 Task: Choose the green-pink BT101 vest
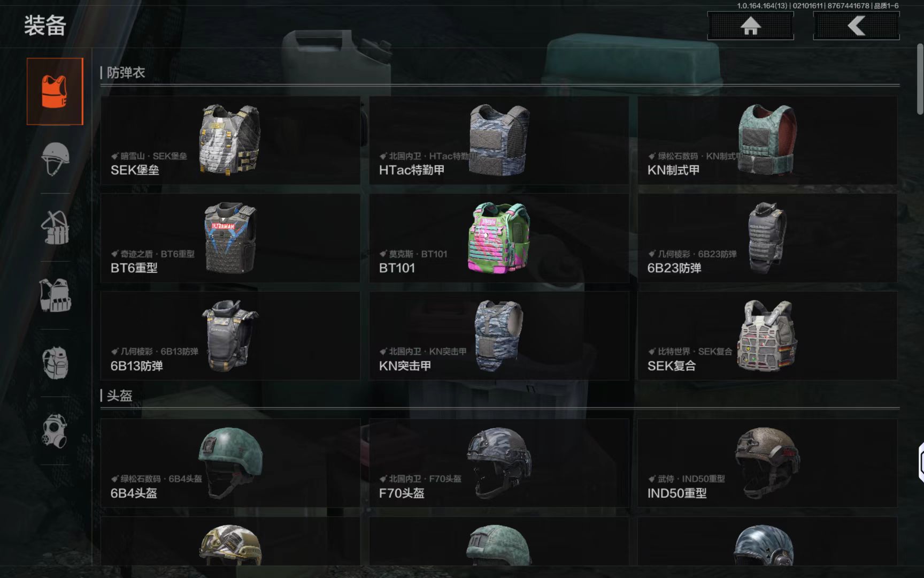pyautogui.click(x=499, y=239)
